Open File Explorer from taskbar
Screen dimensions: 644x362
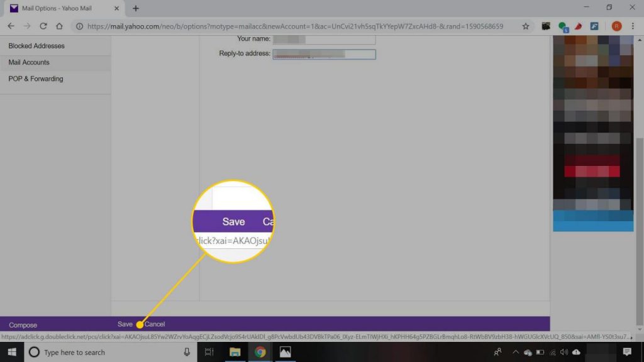[235, 352]
